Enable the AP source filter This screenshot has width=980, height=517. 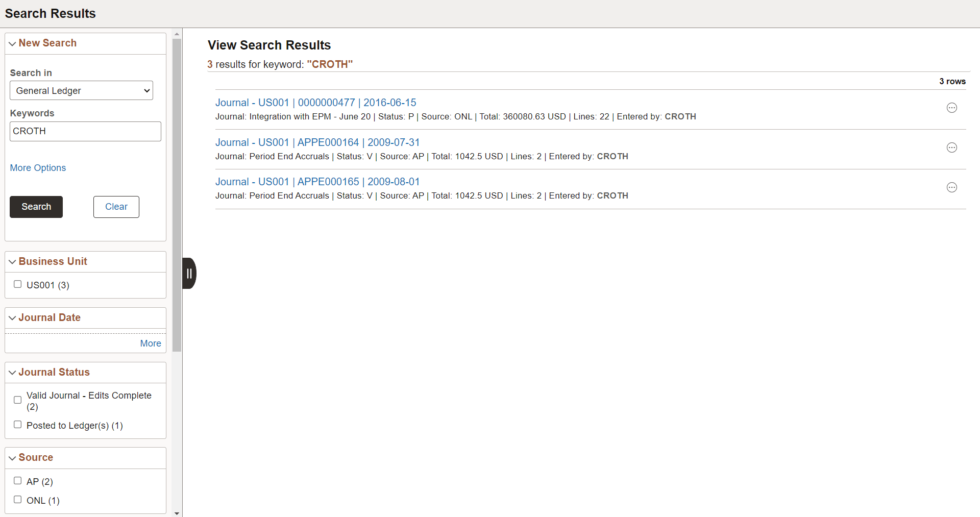click(x=17, y=481)
